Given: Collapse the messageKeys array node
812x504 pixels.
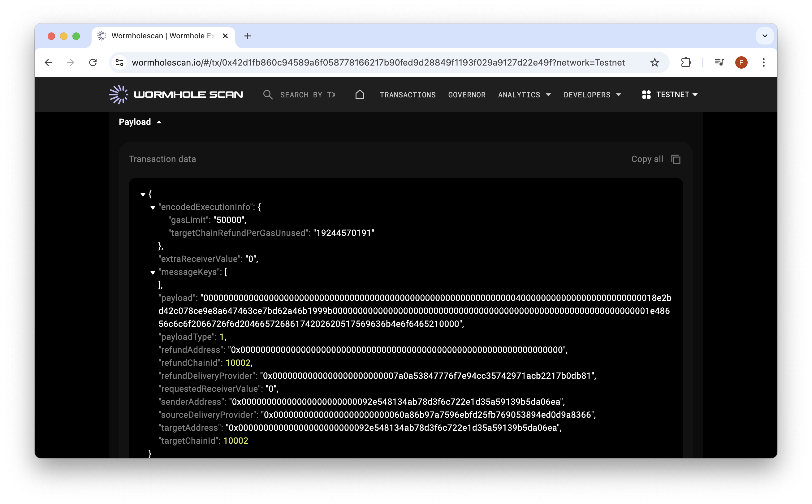Looking at the screenshot, I should tap(153, 273).
